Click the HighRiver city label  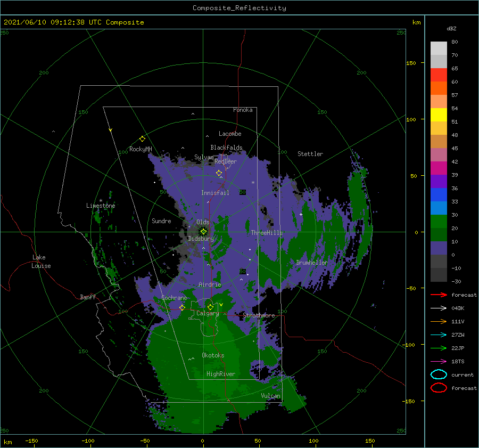click(x=221, y=374)
